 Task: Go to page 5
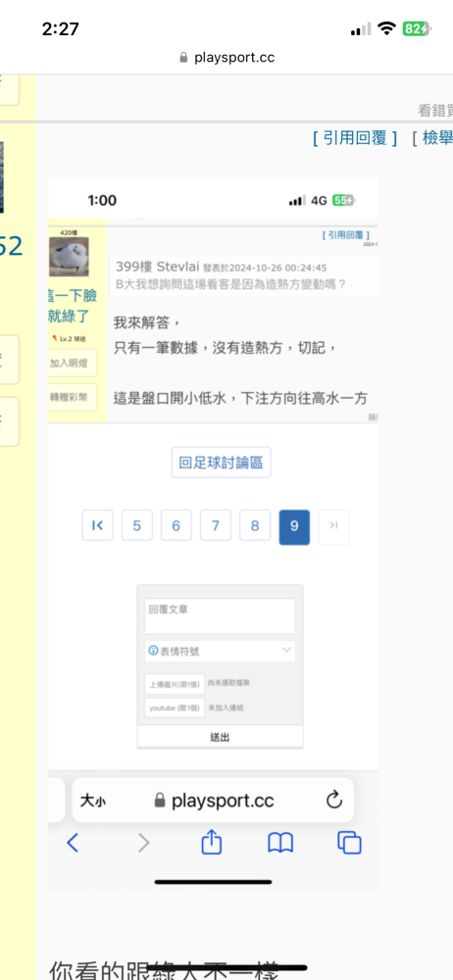tap(137, 525)
